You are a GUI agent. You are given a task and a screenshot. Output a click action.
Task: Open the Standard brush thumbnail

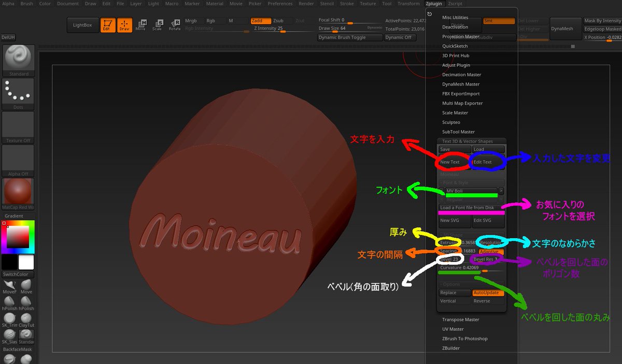(18, 61)
